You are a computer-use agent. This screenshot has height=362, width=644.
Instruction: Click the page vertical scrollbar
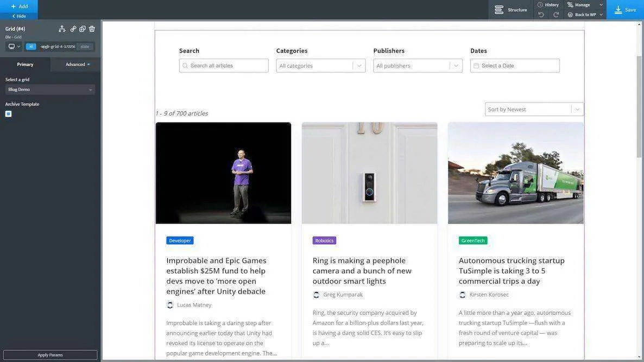(x=639, y=107)
